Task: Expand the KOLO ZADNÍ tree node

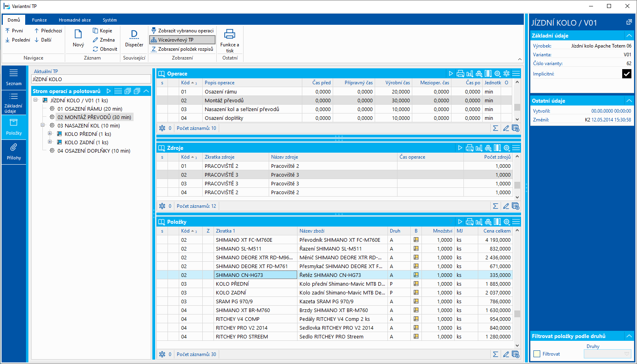Action: (50, 142)
